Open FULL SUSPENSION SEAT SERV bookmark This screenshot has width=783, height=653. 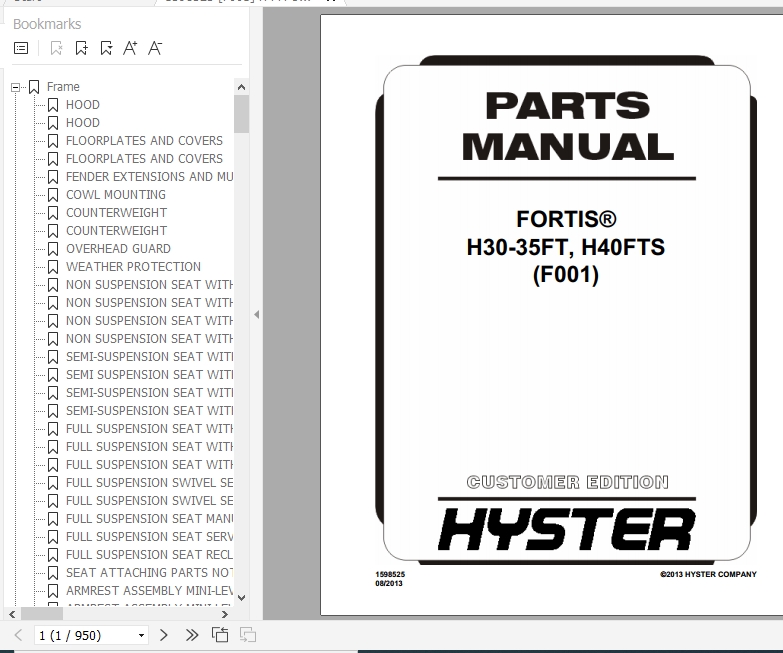click(149, 537)
